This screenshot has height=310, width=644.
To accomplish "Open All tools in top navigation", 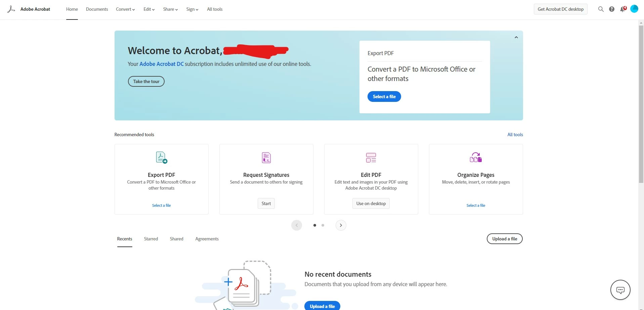I will pyautogui.click(x=215, y=9).
